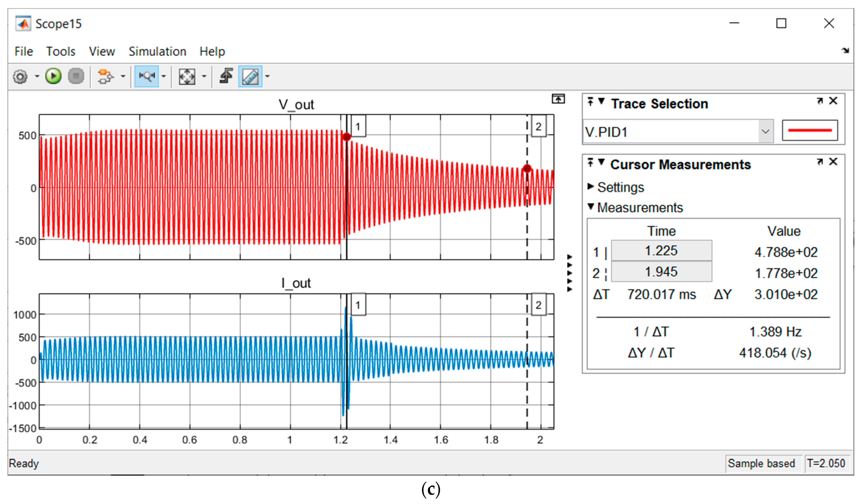This screenshot has height=504, width=862.
Task: Undock the Trace Selection panel
Action: click(820, 101)
